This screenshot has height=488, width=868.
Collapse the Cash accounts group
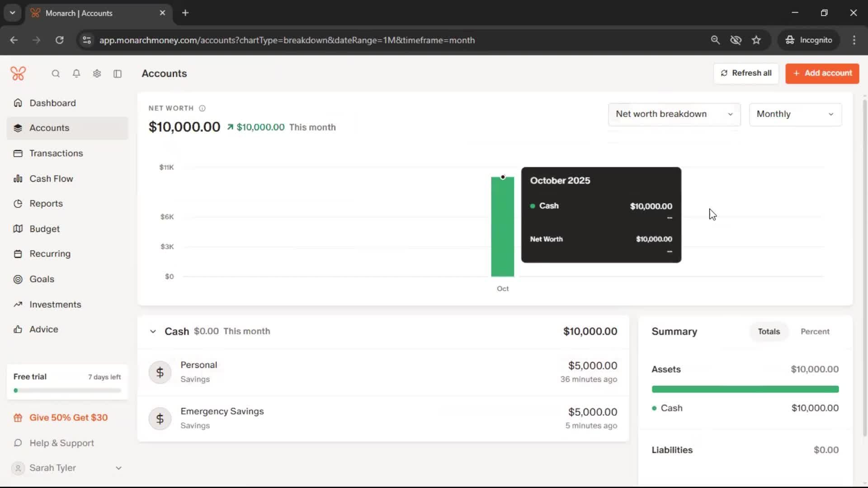tap(153, 332)
